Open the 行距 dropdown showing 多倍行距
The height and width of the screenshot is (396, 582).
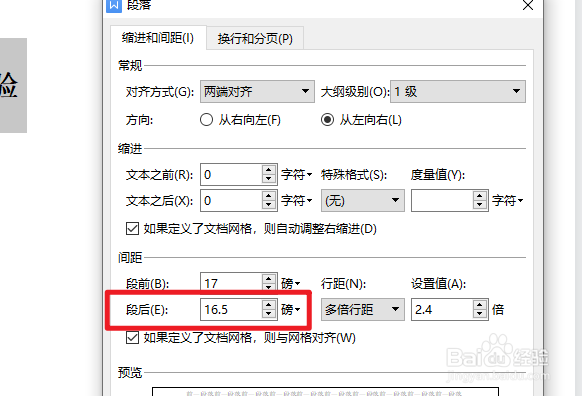363,309
